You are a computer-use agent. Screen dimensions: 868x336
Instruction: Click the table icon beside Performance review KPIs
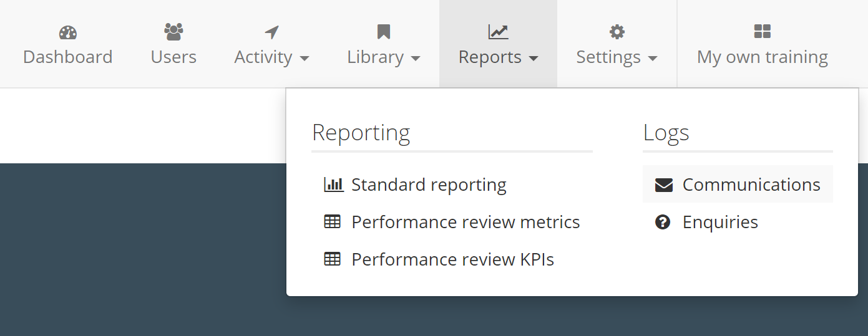pyautogui.click(x=333, y=259)
